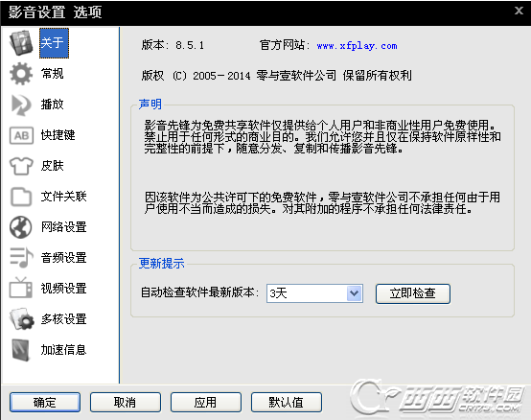This screenshot has height=420, width=531.
Task: Click the 应用 apply button
Action: point(206,403)
